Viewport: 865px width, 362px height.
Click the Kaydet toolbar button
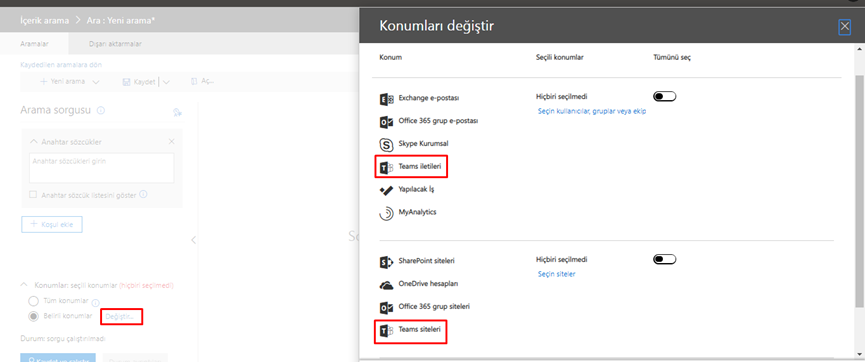138,82
